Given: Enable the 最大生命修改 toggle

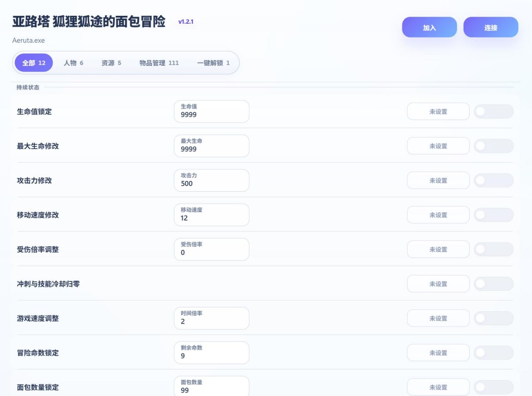Looking at the screenshot, I should (493, 146).
